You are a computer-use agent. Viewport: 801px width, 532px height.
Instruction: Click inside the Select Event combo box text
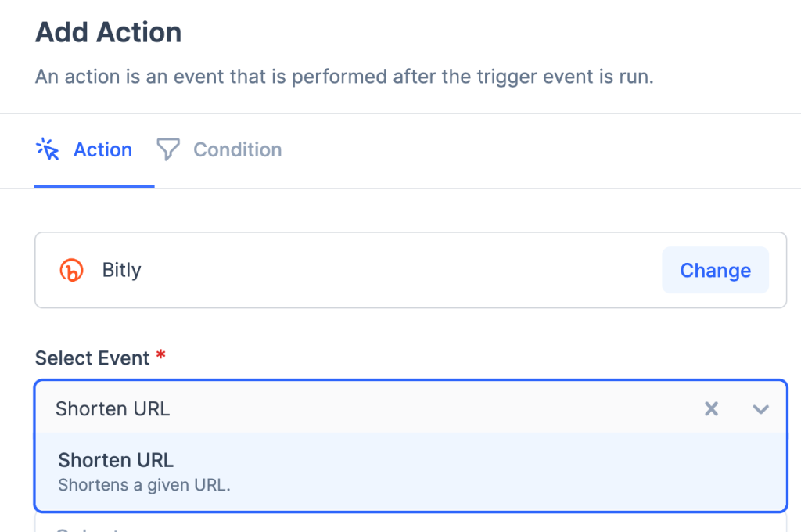(x=113, y=408)
